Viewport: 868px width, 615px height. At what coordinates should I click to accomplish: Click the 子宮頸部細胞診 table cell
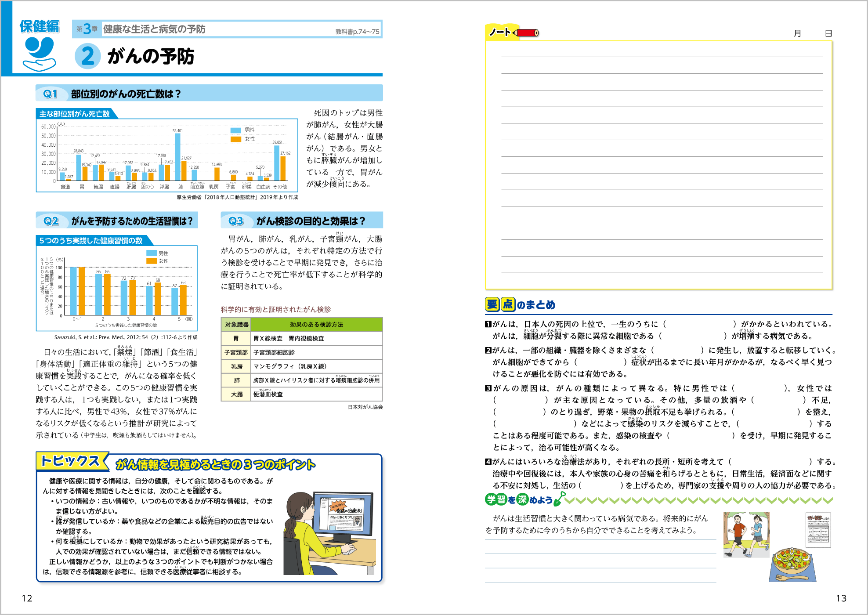click(317, 352)
